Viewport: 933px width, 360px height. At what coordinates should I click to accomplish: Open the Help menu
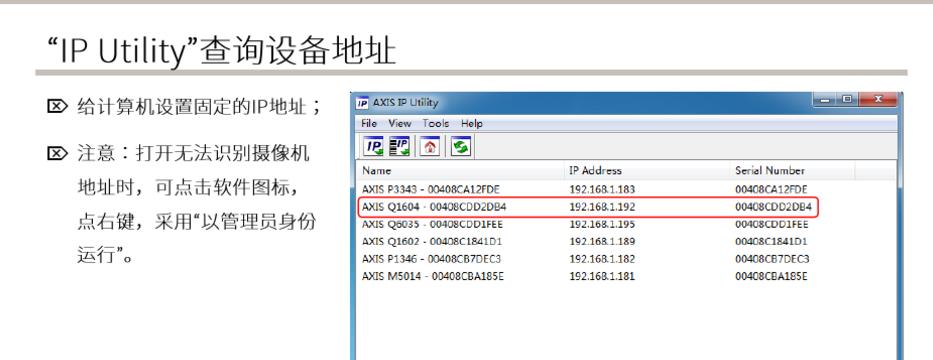pyautogui.click(x=471, y=124)
